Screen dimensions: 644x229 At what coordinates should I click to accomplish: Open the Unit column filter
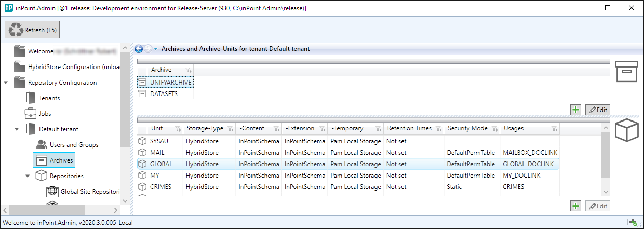click(x=178, y=129)
